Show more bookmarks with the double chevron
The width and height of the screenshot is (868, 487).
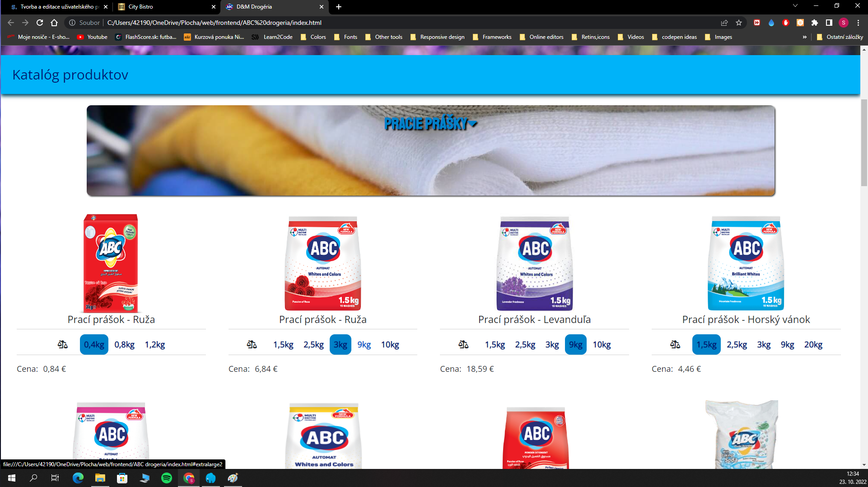[x=805, y=37]
